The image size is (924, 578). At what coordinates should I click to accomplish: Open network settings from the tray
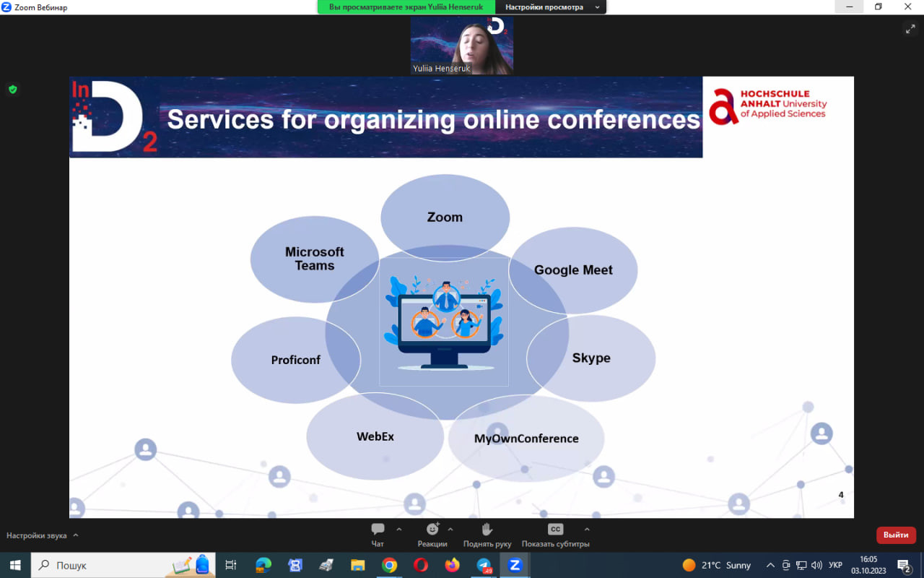[801, 565]
